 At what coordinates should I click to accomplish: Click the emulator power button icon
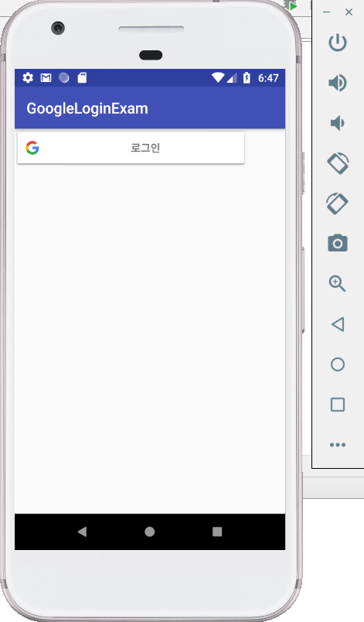coord(338,43)
